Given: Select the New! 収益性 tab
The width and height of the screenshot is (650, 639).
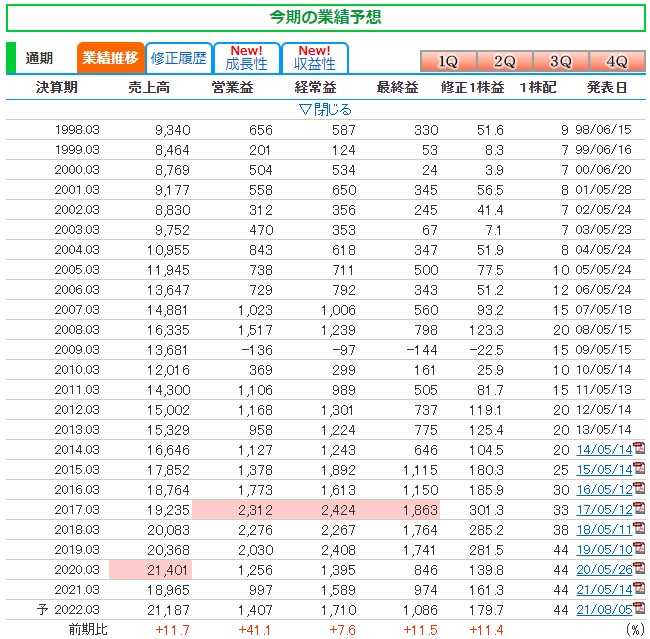Looking at the screenshot, I should (x=314, y=58).
